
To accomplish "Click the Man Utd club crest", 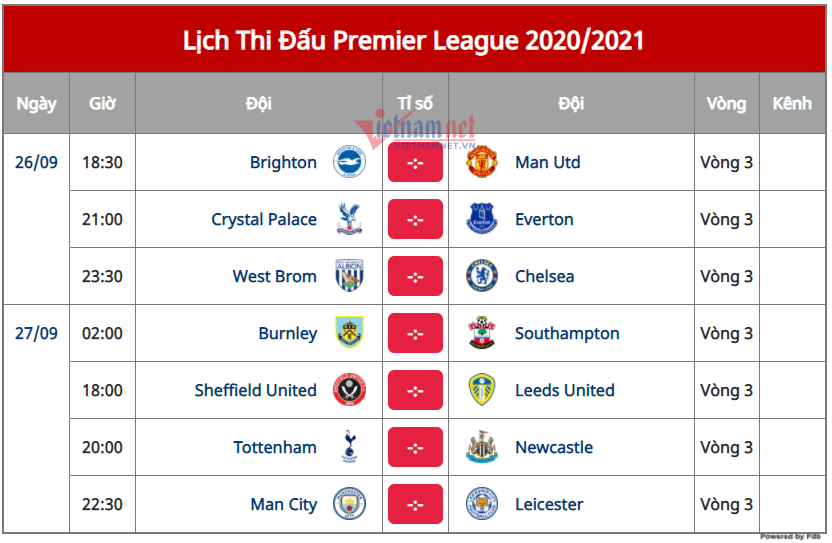I will pos(482,163).
